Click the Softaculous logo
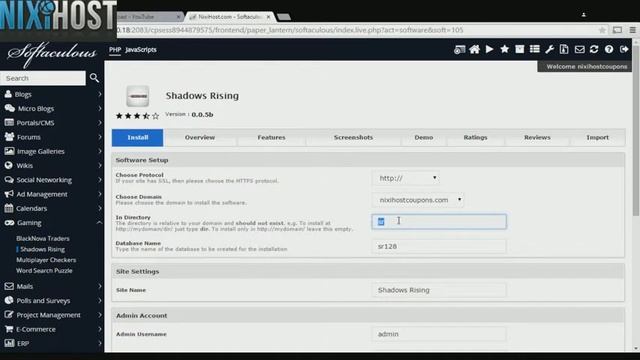The image size is (640, 360). pyautogui.click(x=52, y=54)
